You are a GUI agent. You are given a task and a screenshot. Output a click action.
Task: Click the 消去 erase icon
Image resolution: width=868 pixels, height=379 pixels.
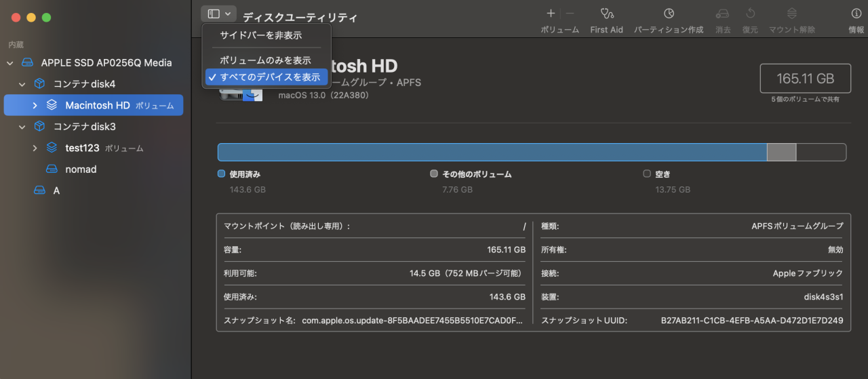pyautogui.click(x=723, y=14)
